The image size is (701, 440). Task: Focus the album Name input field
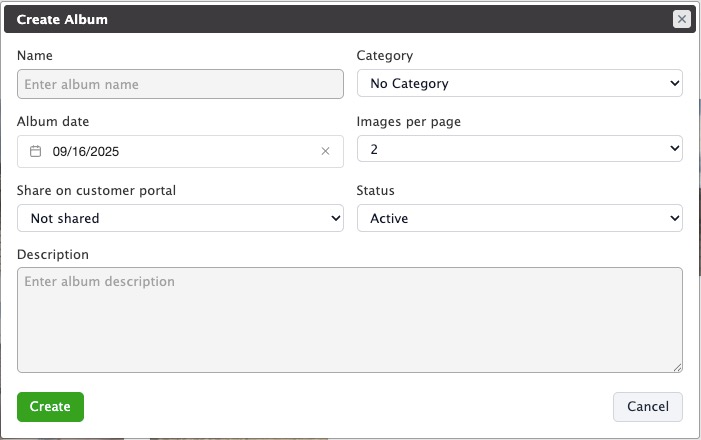(x=180, y=84)
